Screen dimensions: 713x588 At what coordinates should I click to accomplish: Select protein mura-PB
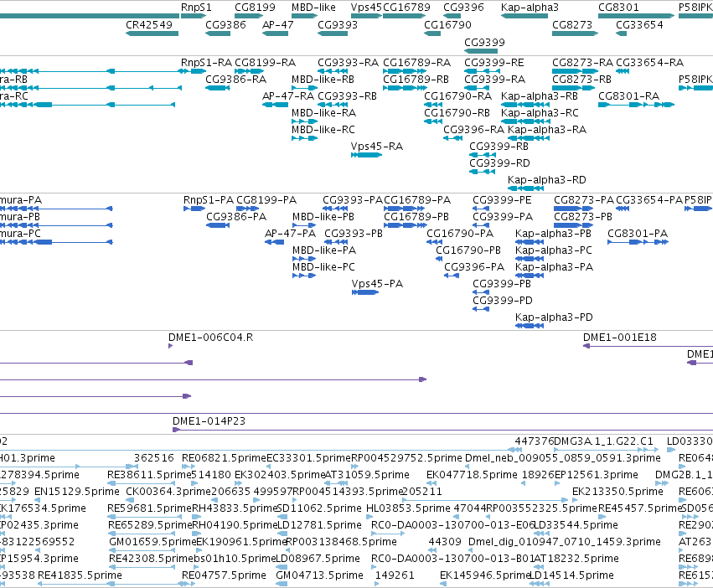click(20, 217)
